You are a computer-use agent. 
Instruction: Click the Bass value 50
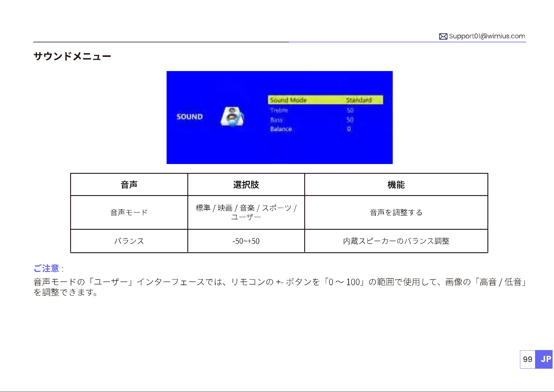click(350, 120)
